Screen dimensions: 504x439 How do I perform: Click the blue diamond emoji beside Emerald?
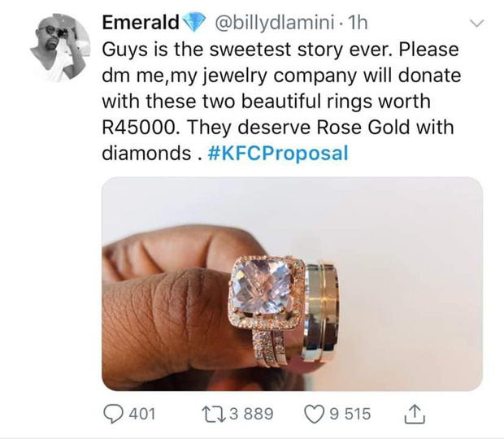[x=195, y=24]
